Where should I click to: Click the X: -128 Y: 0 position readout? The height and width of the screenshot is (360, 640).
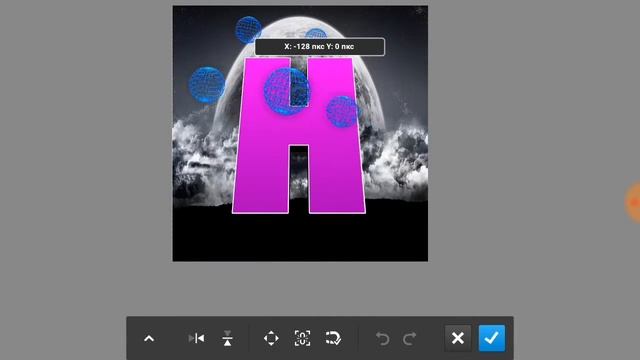coord(319,47)
